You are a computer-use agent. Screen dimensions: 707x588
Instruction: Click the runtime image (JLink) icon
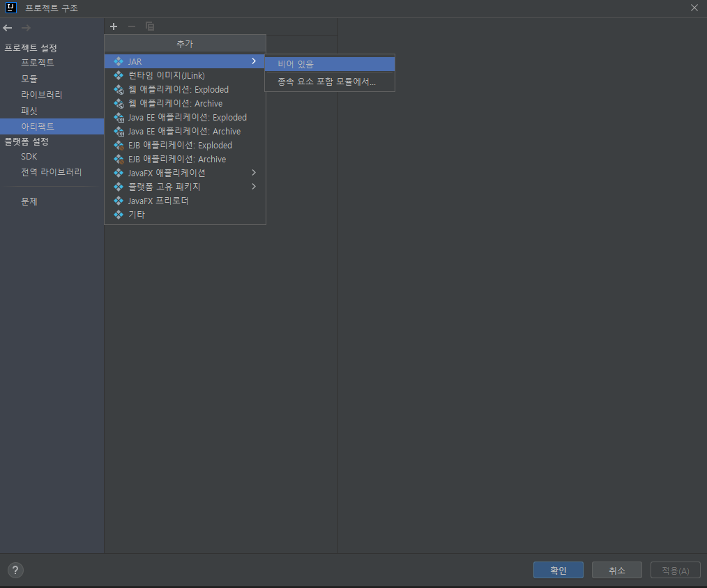click(119, 75)
